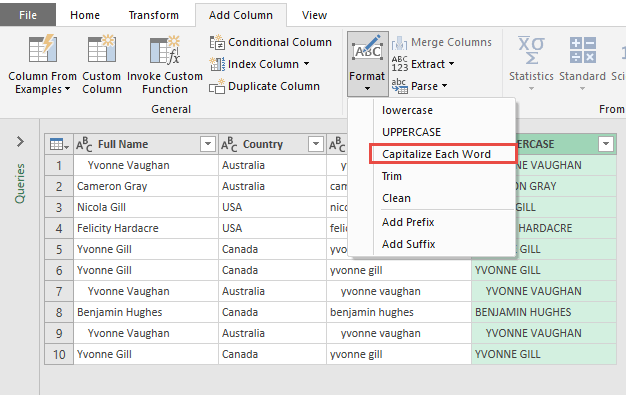Viewport: 626px width, 395px height.
Task: Click the Nicola Gill cell
Action: (146, 207)
